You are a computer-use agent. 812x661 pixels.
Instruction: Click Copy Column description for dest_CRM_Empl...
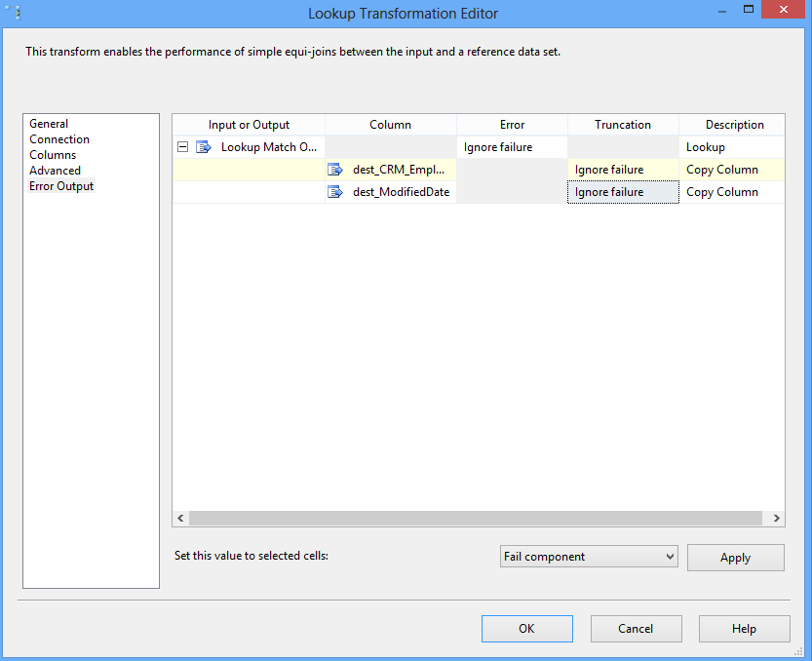[x=732, y=170]
